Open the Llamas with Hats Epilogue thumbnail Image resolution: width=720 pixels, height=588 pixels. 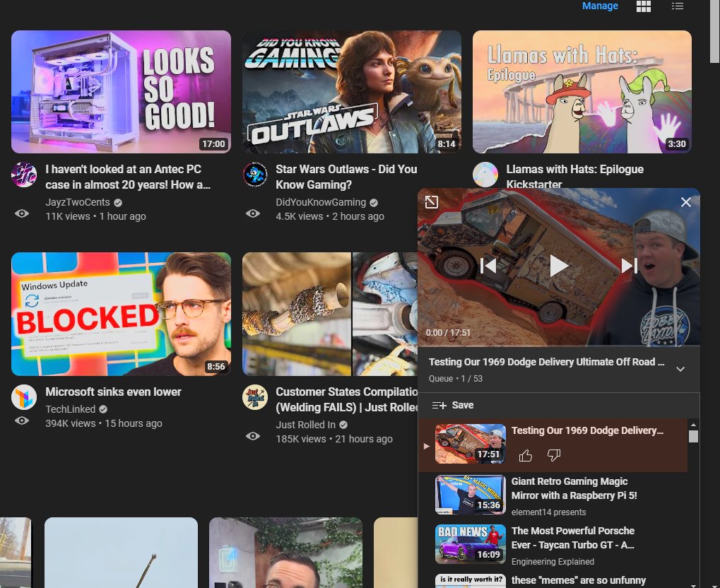click(x=582, y=92)
